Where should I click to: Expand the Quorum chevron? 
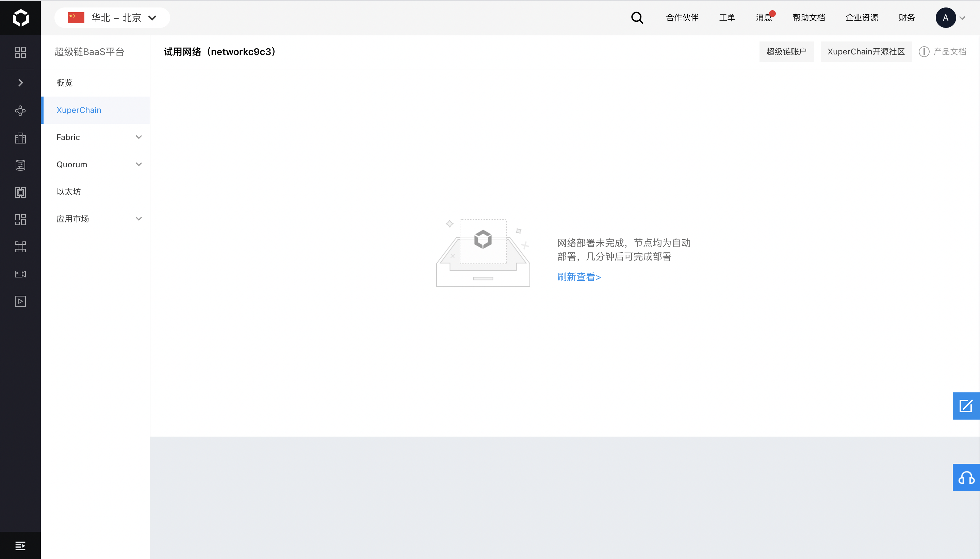[139, 164]
